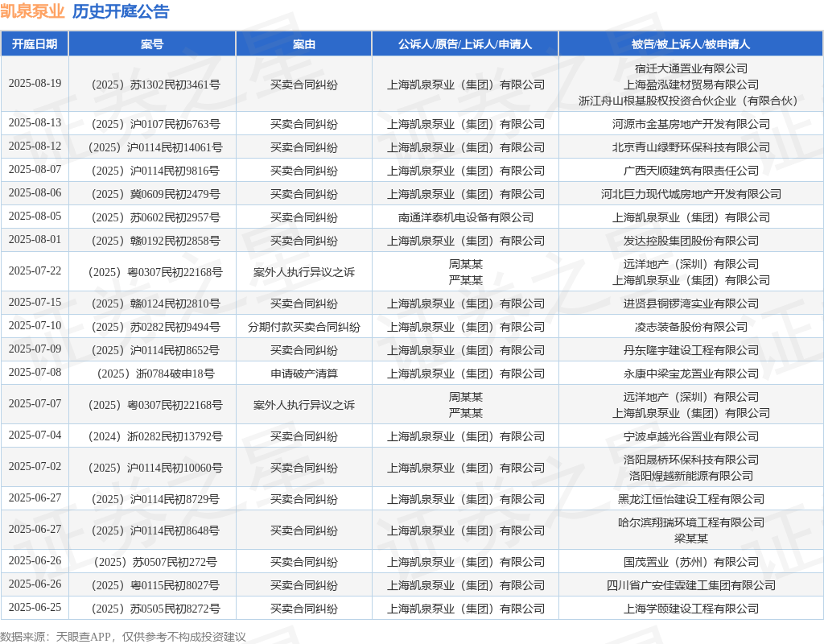824x644 pixels.
Task: Select the date 2025-07-15
Action: (x=35, y=303)
